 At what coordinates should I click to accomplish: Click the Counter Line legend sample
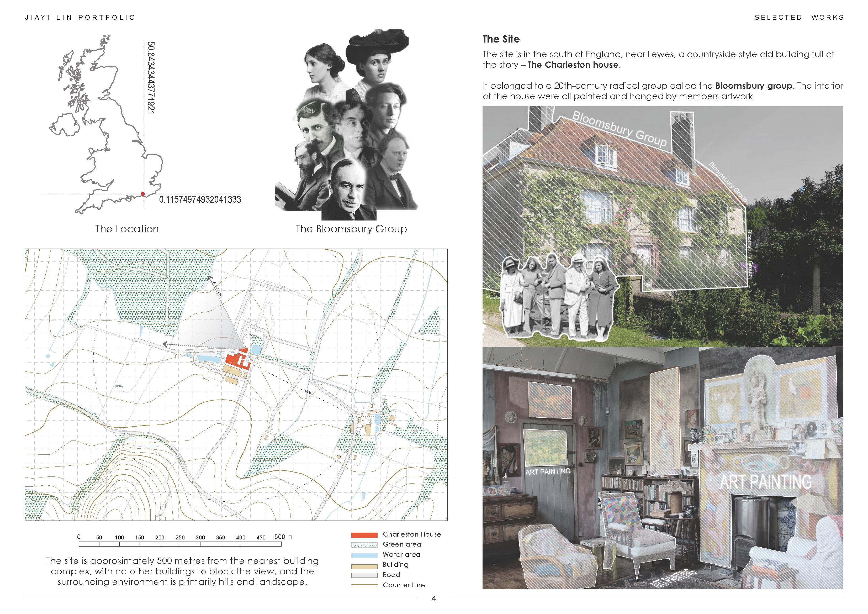[x=364, y=585]
